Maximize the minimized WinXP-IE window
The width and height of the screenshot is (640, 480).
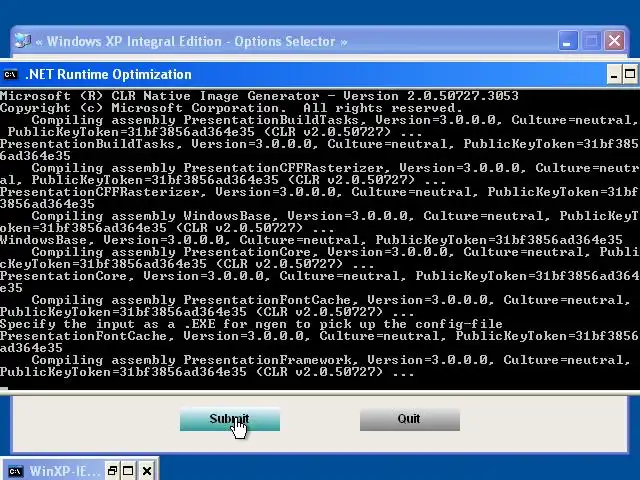pyautogui.click(x=128, y=471)
